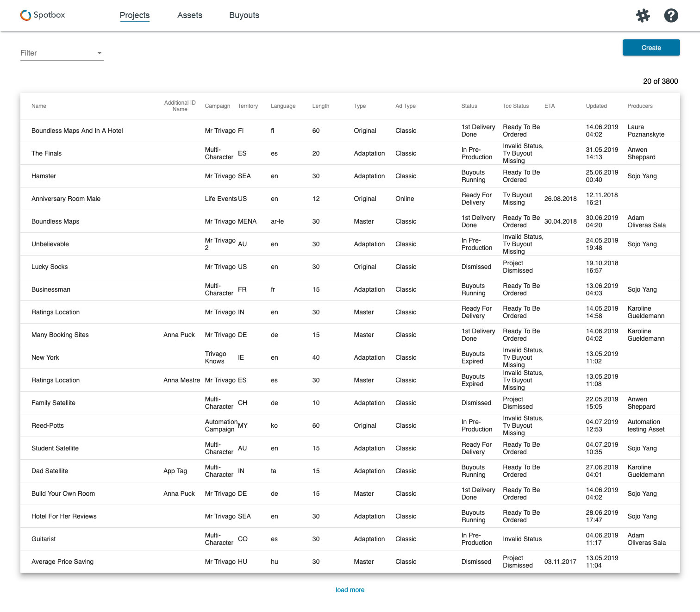700x612 pixels.
Task: Open the Filter dropdown arrow
Action: point(99,52)
